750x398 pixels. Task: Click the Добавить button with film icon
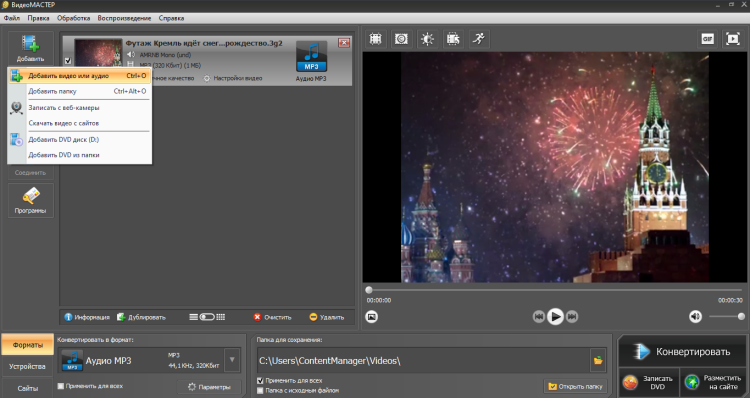click(30, 49)
